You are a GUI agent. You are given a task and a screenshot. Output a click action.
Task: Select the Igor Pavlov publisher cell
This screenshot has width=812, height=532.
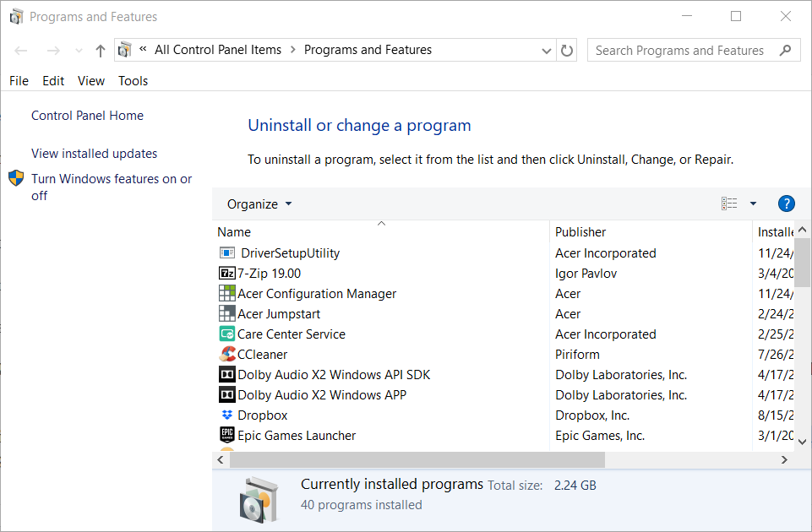point(586,274)
